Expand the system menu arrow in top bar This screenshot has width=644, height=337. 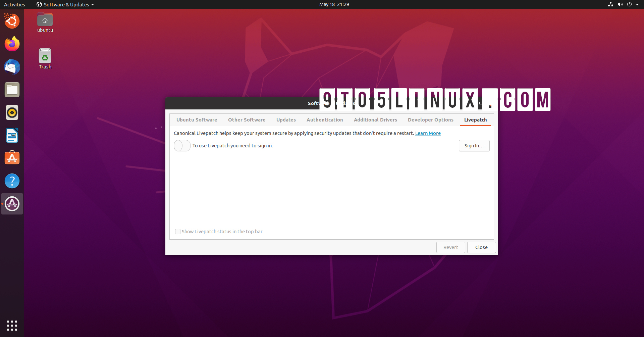(637, 4)
